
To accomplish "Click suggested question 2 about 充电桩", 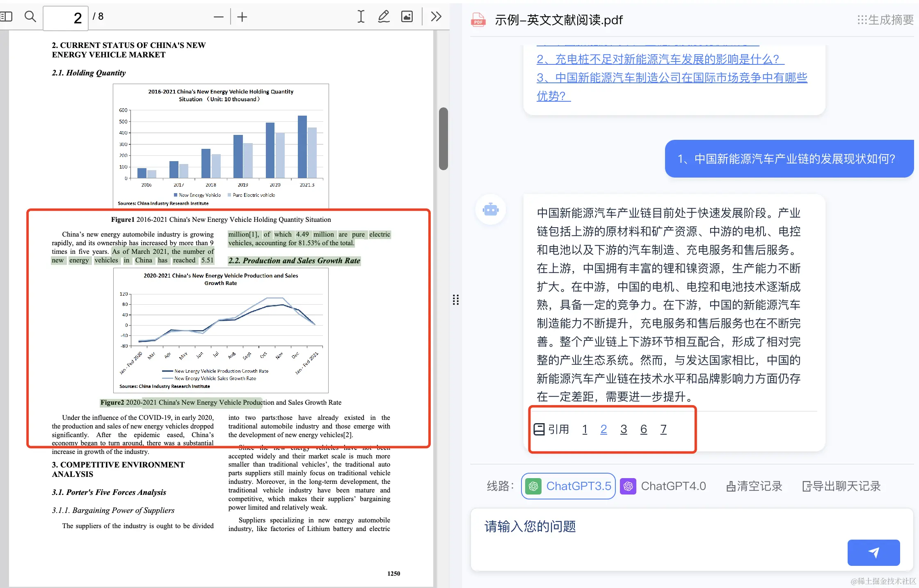I will tap(660, 59).
